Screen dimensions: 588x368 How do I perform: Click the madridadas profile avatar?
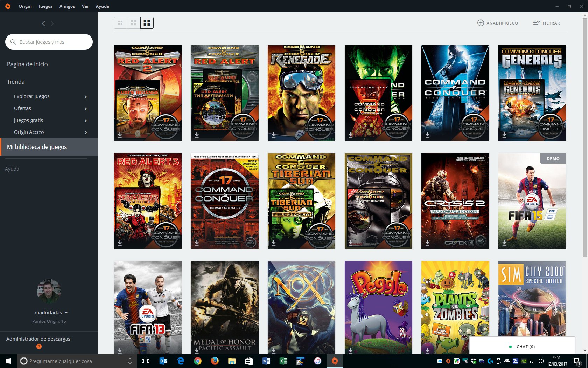49,291
